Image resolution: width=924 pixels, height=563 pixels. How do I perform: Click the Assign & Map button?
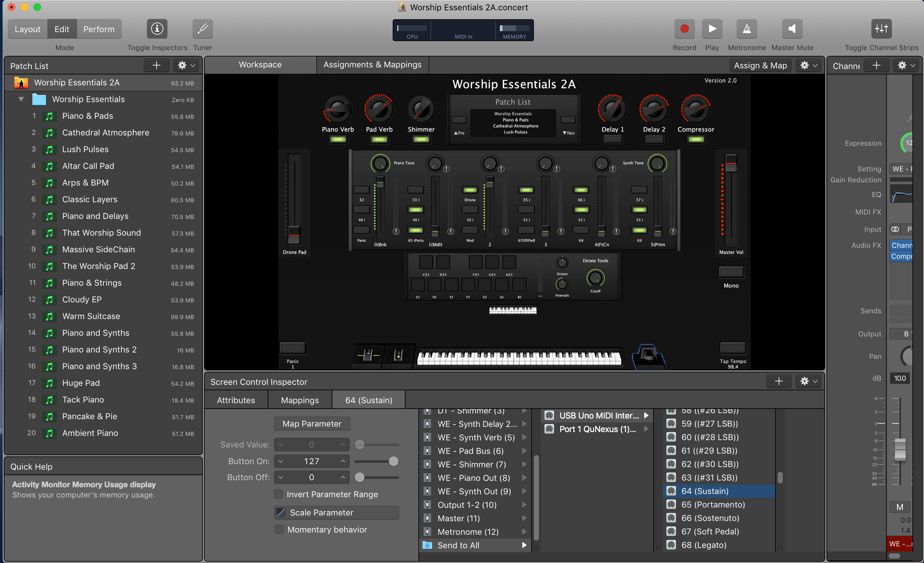pyautogui.click(x=760, y=65)
